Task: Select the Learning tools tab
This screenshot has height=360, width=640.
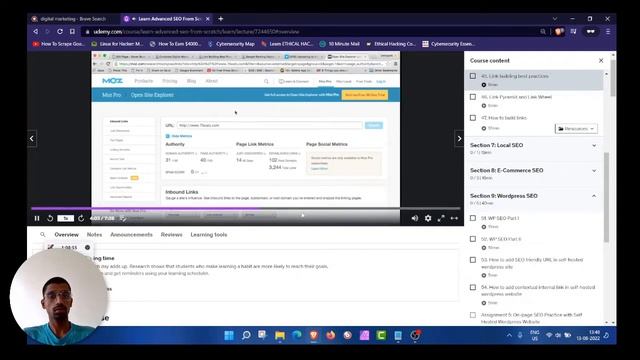Action: pos(209,235)
